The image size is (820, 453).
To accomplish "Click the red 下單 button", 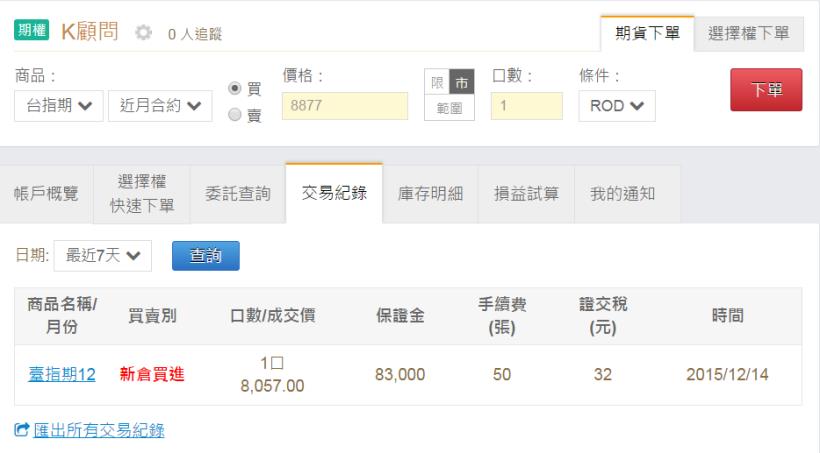I will pos(766,89).
